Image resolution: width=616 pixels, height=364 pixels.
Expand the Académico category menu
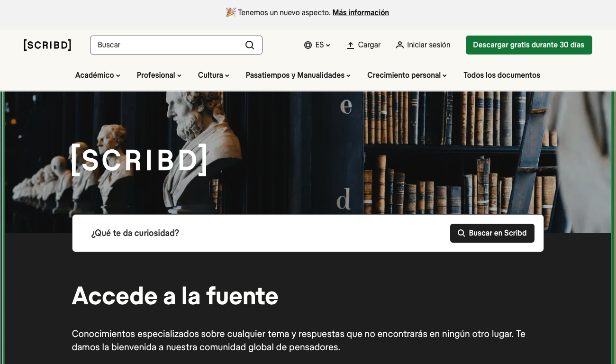[98, 75]
